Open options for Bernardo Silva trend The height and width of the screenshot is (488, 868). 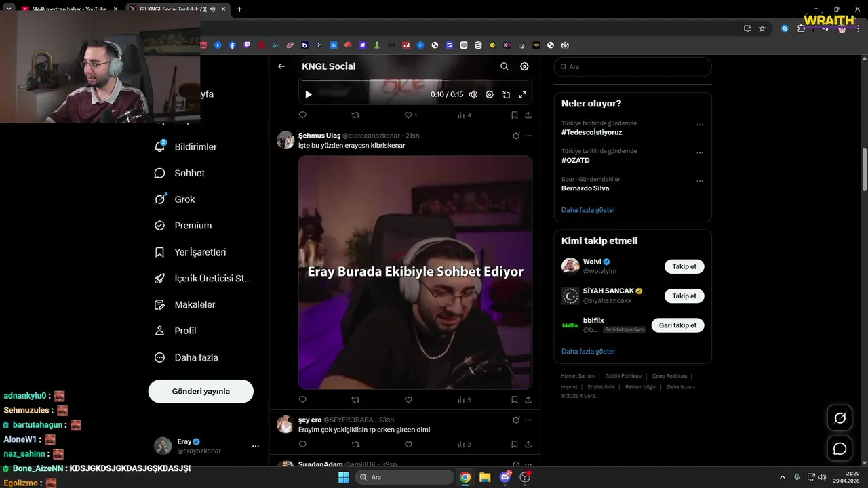pos(700,181)
